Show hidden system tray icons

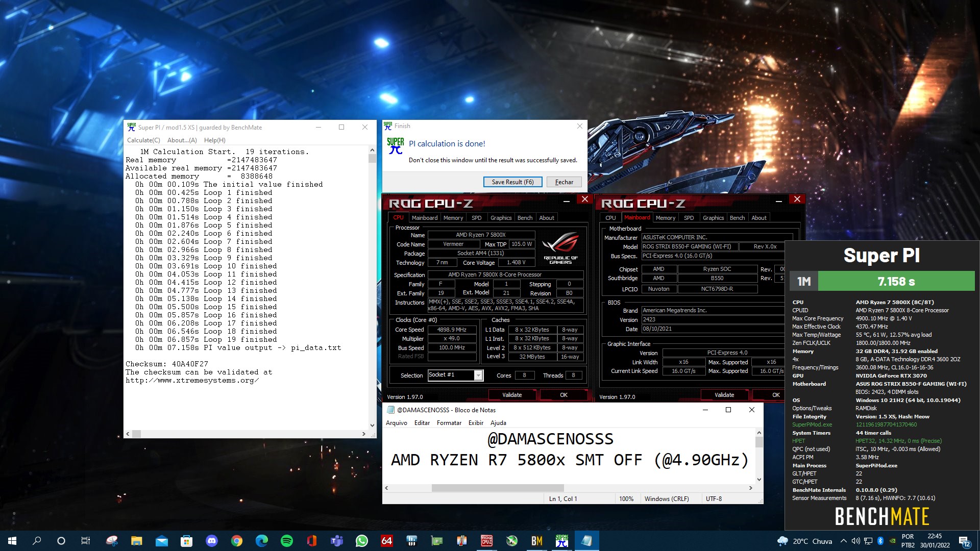click(844, 541)
